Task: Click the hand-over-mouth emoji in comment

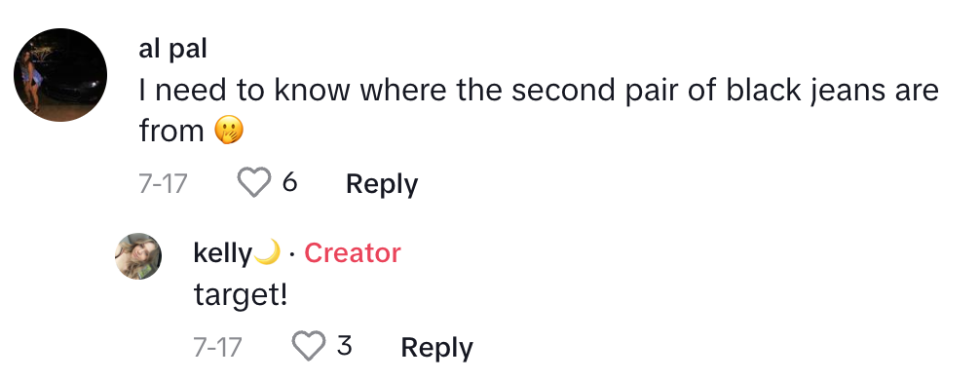Action: point(229,132)
